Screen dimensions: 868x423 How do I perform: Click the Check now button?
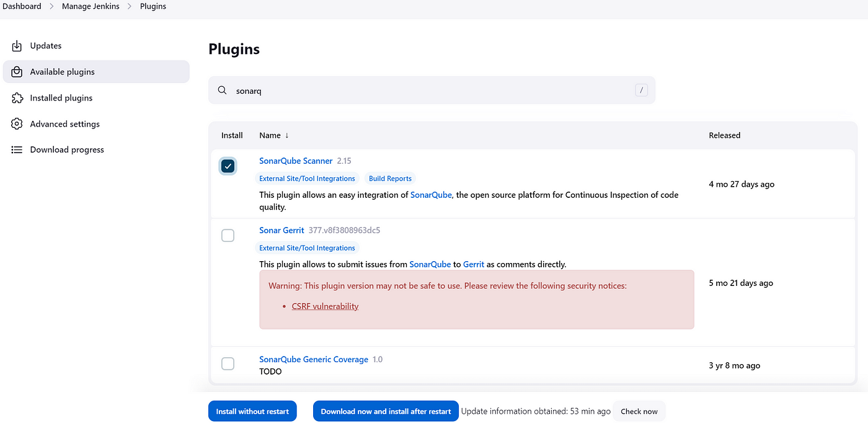pos(639,411)
